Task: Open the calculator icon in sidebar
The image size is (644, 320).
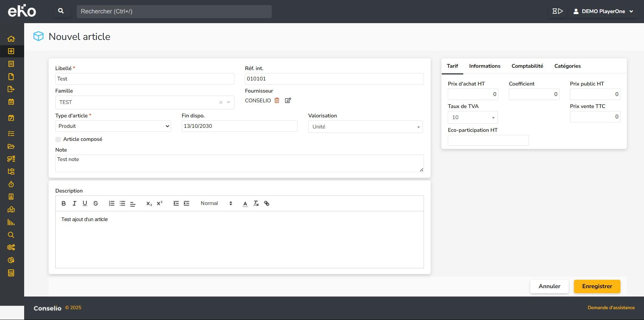Action: click(x=11, y=273)
